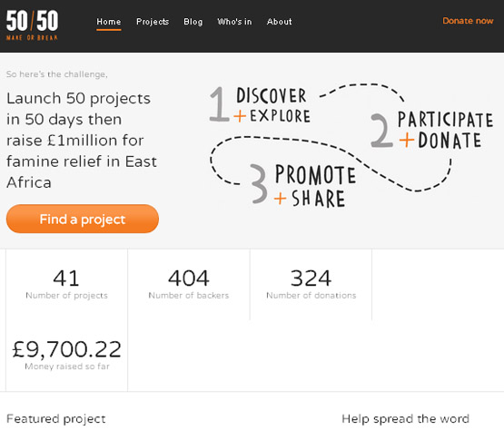This screenshot has height=430, width=504.
Task: Select the 324 Number of donations stat
Action: [x=311, y=285]
